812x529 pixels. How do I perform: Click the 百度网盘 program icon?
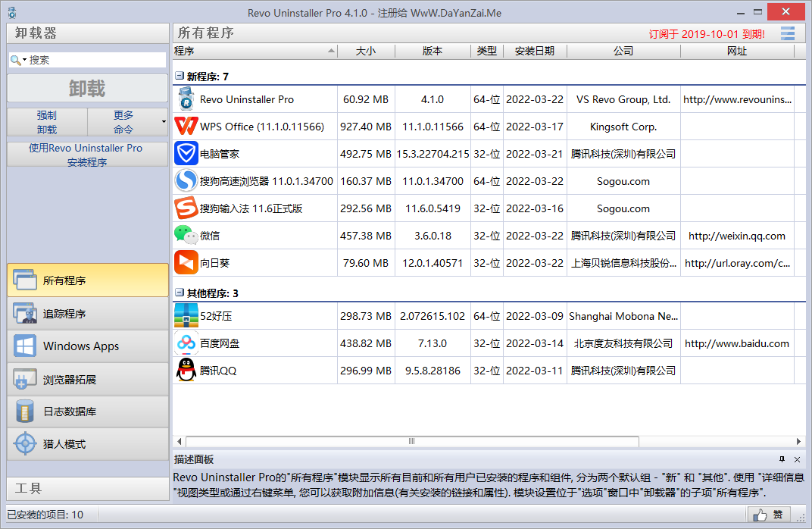pos(186,343)
